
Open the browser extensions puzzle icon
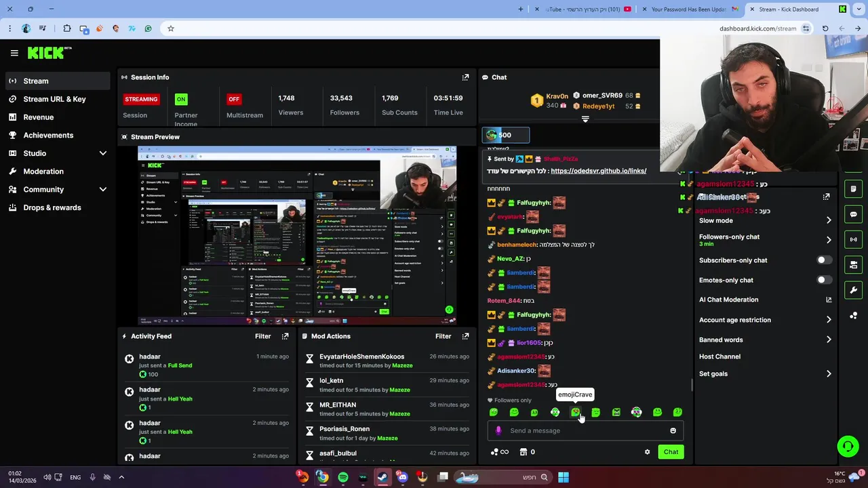[x=66, y=28]
